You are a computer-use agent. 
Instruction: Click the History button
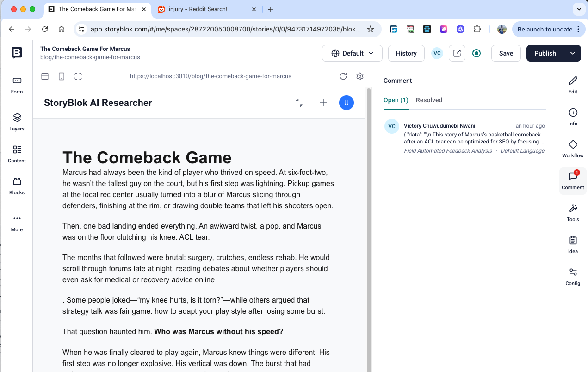(406, 53)
